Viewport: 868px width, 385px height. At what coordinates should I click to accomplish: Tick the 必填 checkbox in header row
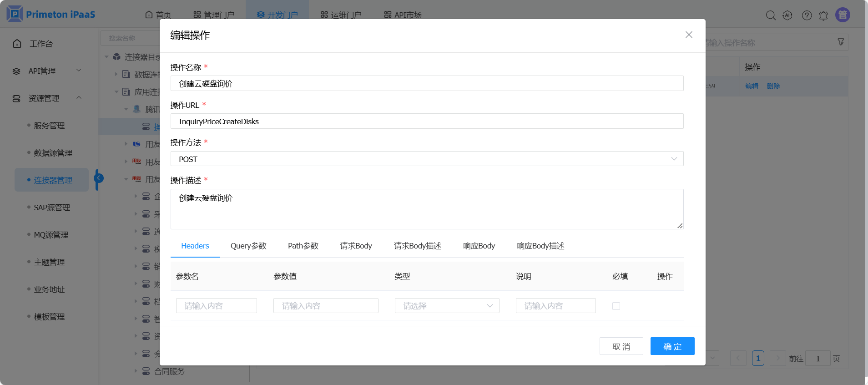pos(616,306)
